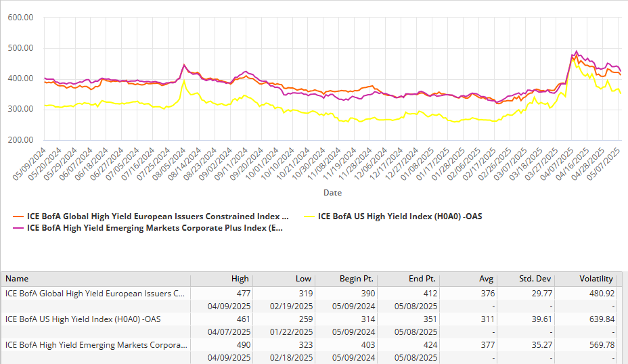Click the August 2024 yellow line spike
The width and height of the screenshot is (628, 364).
(184, 81)
